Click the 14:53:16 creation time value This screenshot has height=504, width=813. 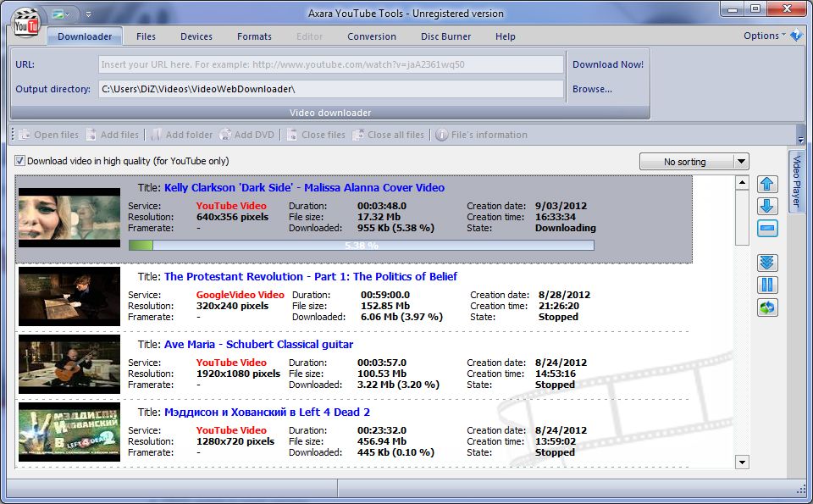click(556, 374)
